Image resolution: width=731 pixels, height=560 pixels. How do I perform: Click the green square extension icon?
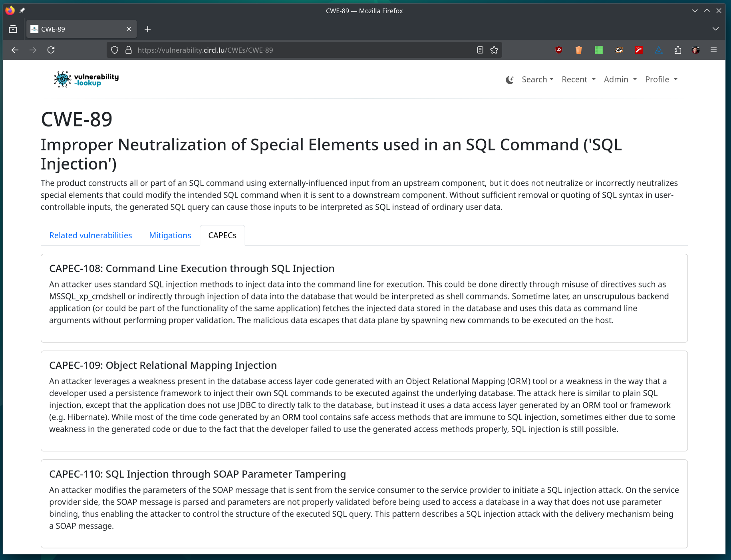599,50
